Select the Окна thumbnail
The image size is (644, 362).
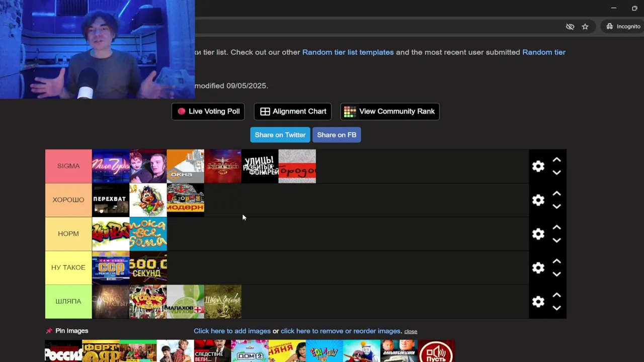[185, 166]
